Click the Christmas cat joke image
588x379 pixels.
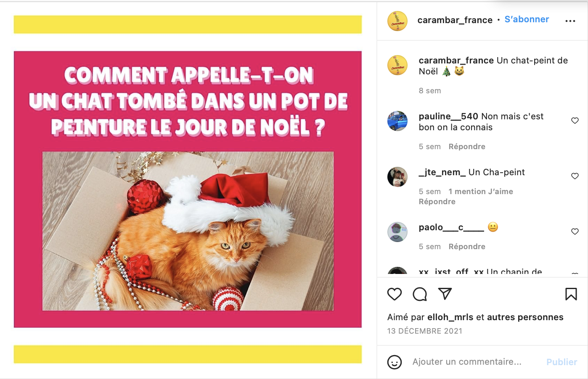pos(188,189)
